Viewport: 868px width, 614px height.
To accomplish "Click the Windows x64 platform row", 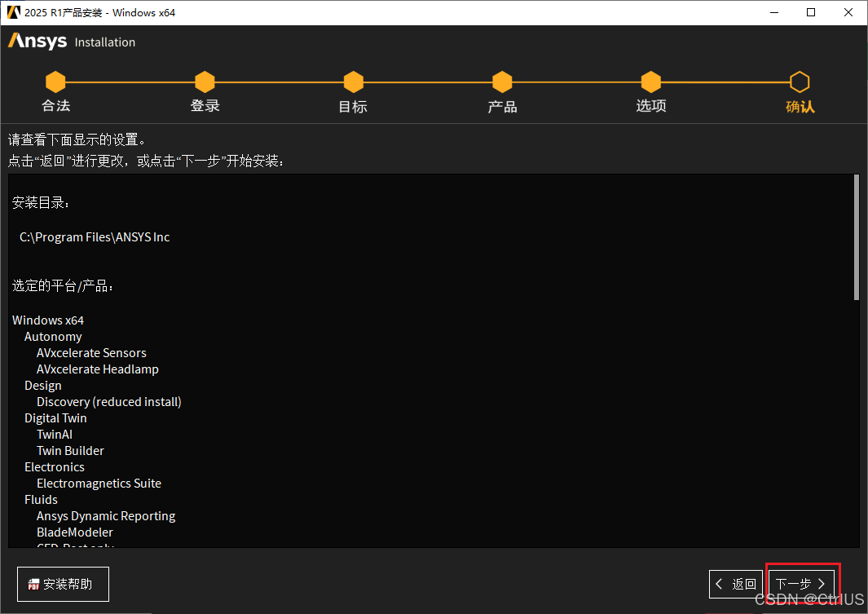I will click(x=48, y=320).
